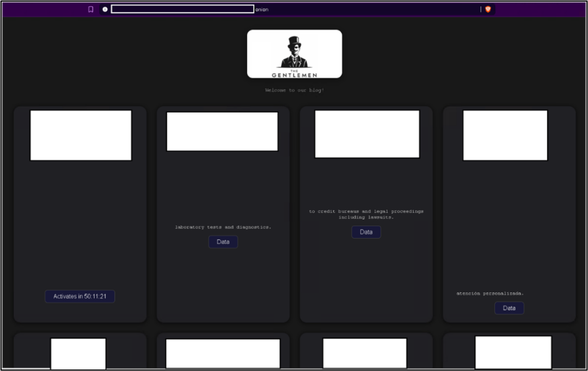Click The Gentlemen logo at the top
588x371 pixels.
coord(295,54)
